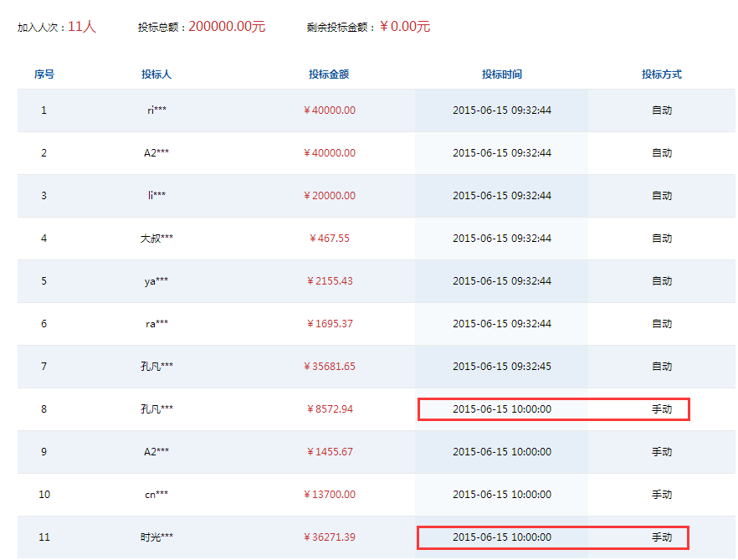
Task: Click the total bid amount 200000.00元
Action: pyautogui.click(x=226, y=27)
